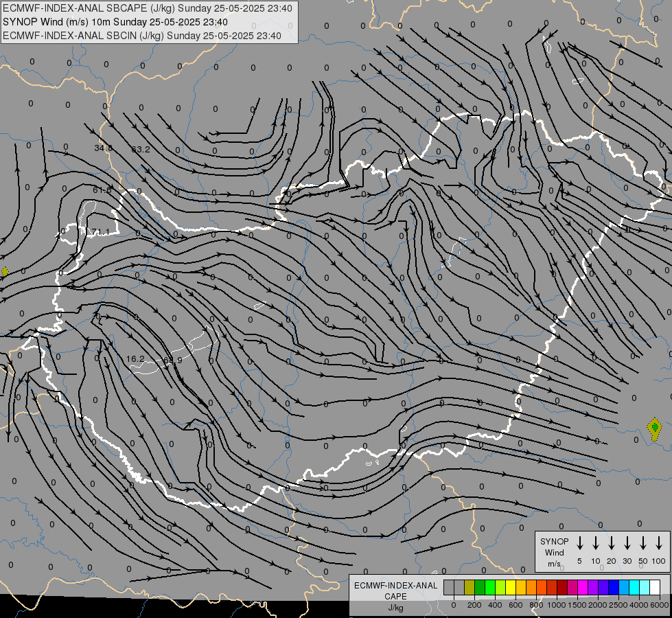Click the J/kg unit label in the CAPE legend
This screenshot has height=618, width=672.
tap(395, 608)
